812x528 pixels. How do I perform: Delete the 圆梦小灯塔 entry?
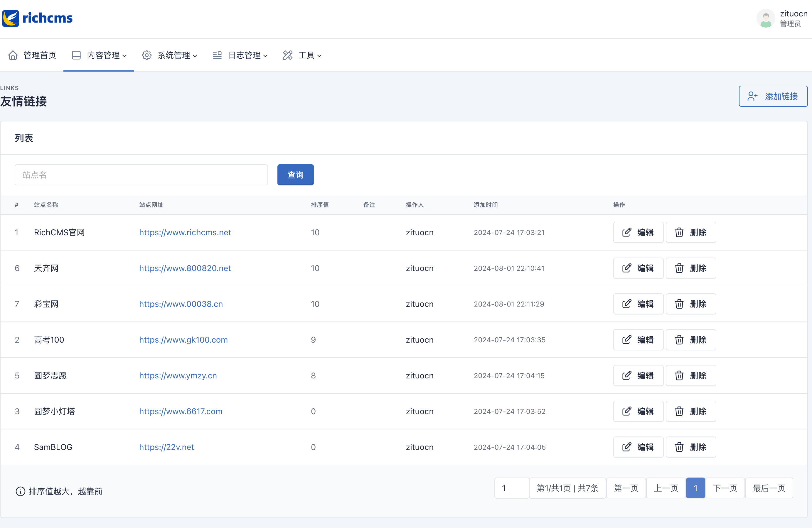click(691, 412)
